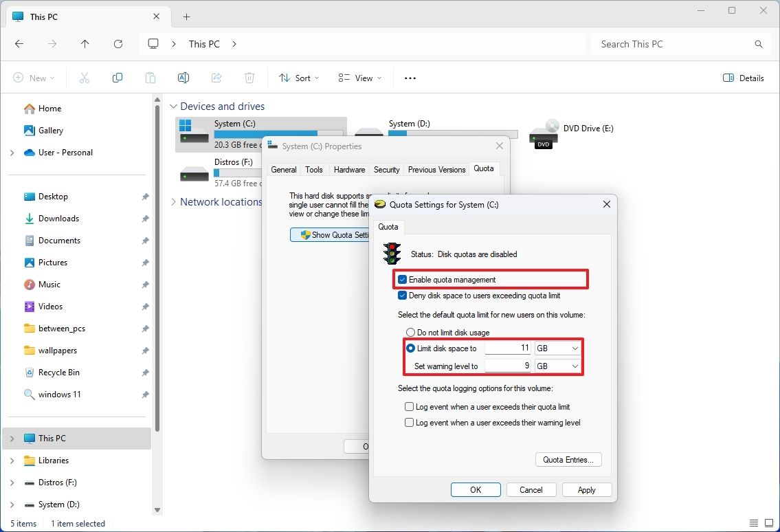Share the selected item via Share icon
The image size is (780, 532).
click(x=216, y=78)
